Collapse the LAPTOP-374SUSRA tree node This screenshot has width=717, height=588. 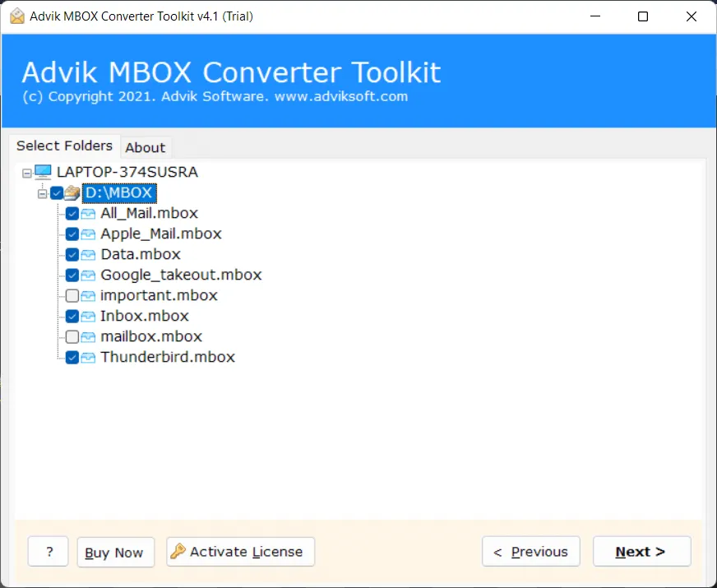point(27,172)
